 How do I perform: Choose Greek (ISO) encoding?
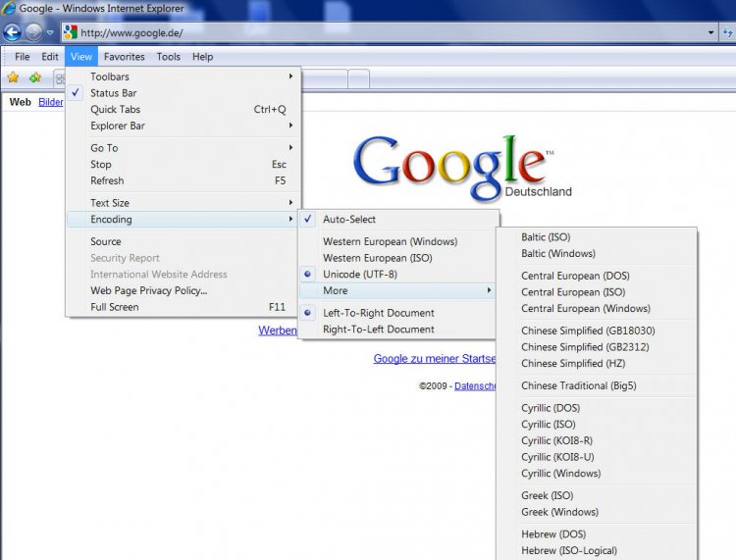click(x=597, y=495)
